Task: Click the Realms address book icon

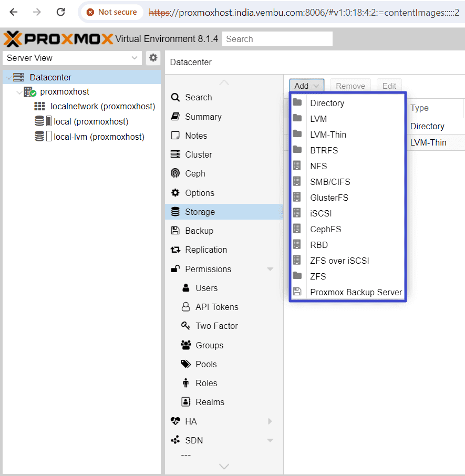Action: (186, 401)
